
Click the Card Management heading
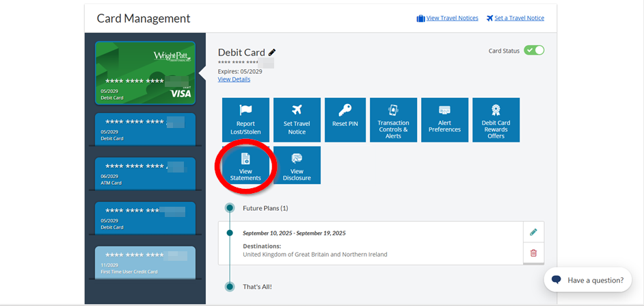[x=144, y=18]
